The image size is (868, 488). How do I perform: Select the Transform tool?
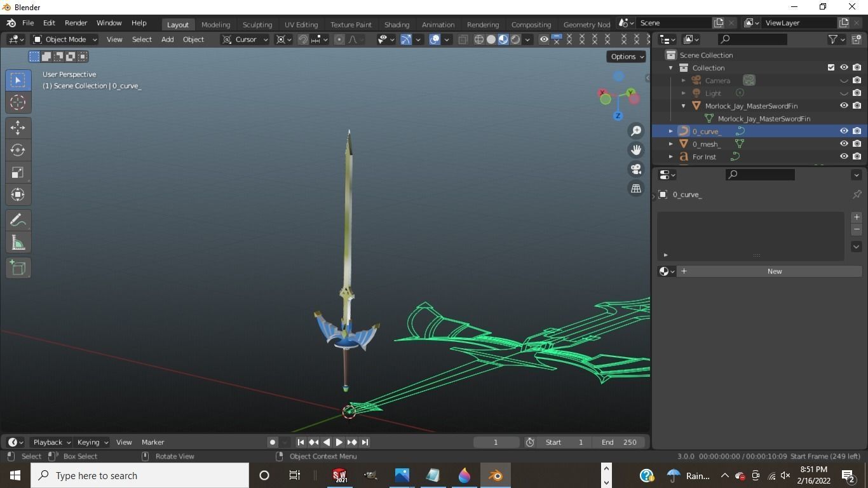[x=18, y=194]
